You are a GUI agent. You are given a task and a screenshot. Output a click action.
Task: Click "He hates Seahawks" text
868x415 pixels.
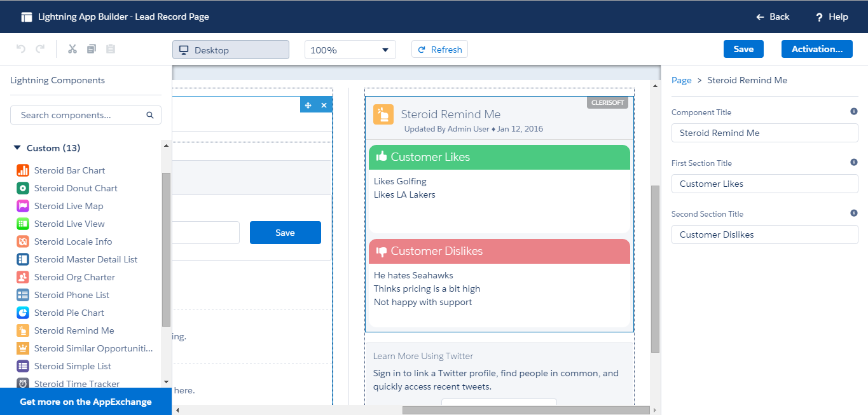click(x=413, y=275)
